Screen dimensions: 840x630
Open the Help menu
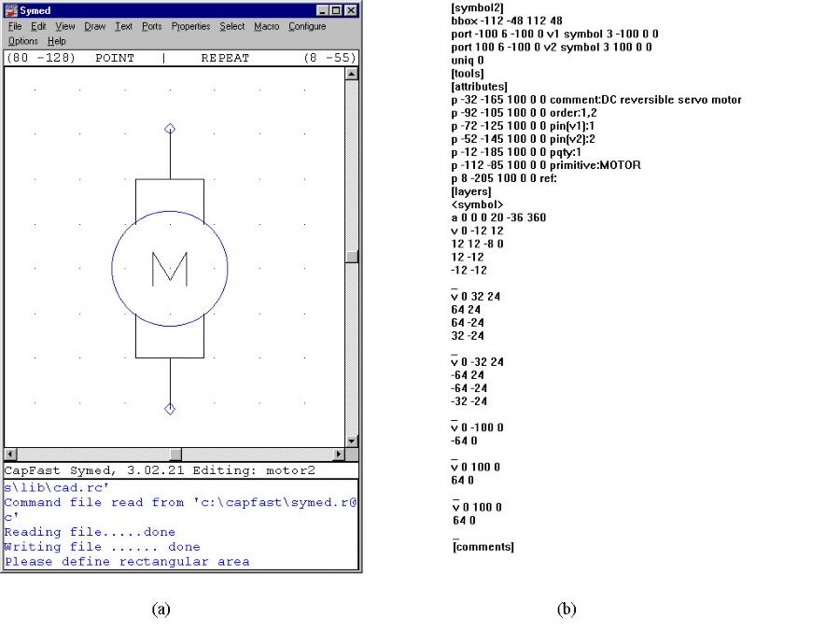click(57, 41)
